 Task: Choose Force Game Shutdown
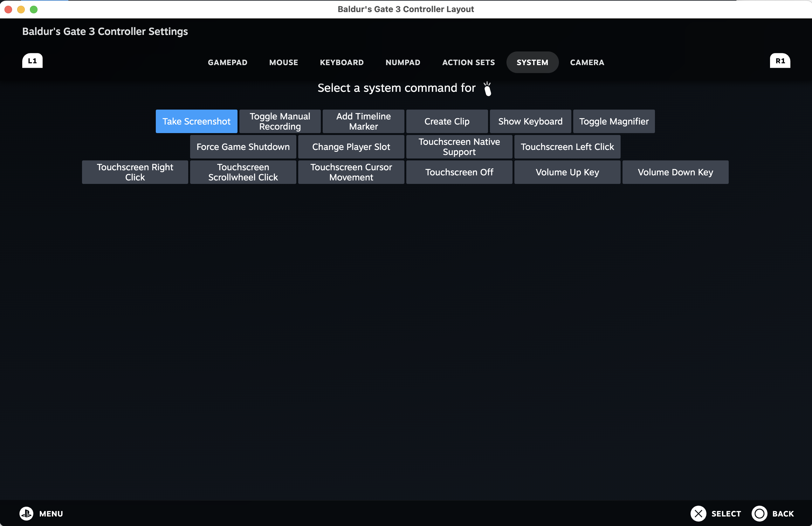pyautogui.click(x=243, y=147)
